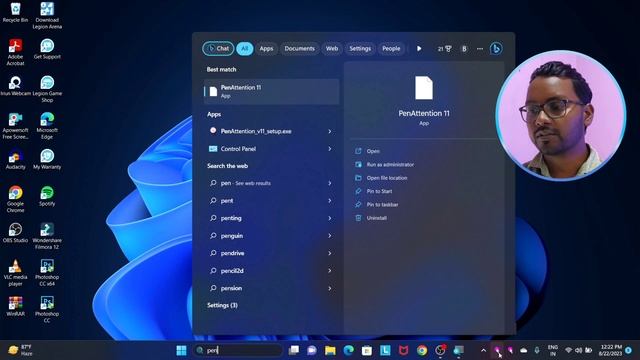Screen dimensions: 640x360
Task: Expand Control Panel result arrow
Action: [x=329, y=149]
